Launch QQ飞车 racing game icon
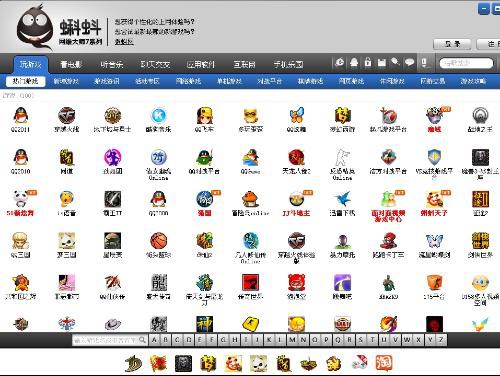 tap(204, 115)
